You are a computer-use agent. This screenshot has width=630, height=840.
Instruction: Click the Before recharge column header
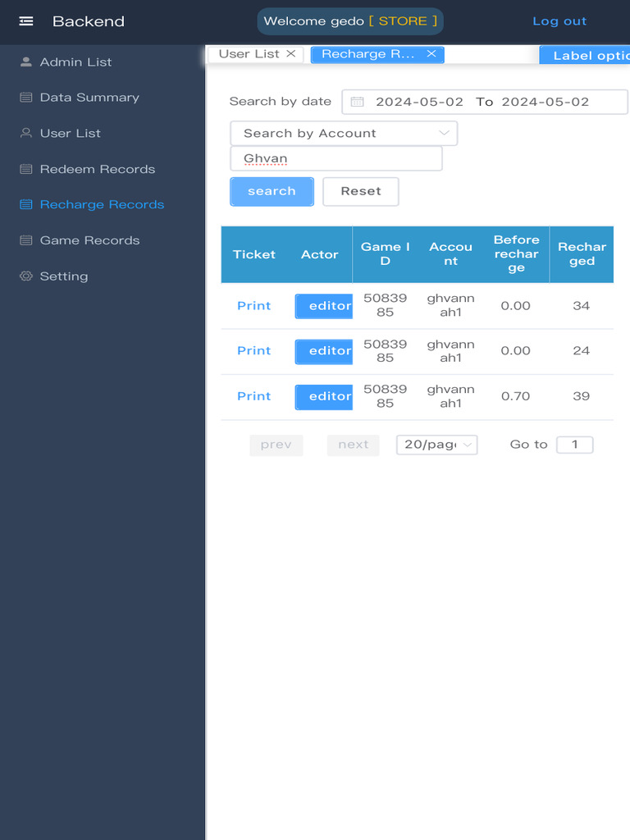pyautogui.click(x=517, y=254)
